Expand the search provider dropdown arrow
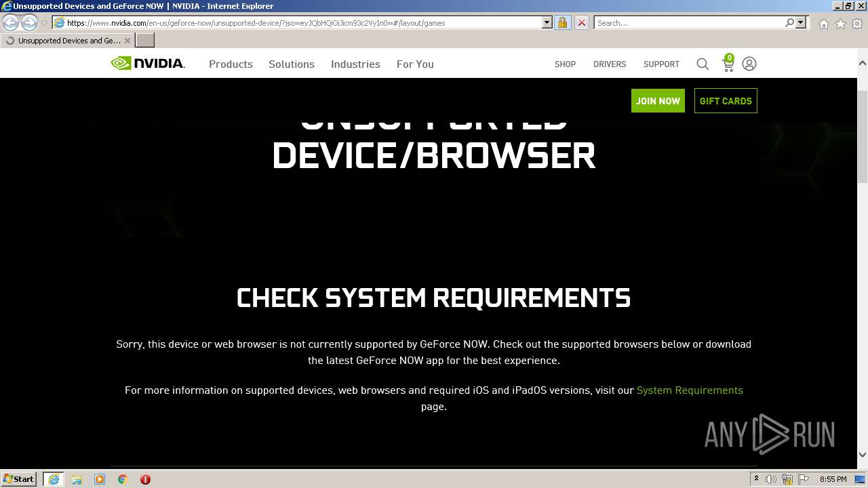Image resolution: width=868 pixels, height=488 pixels. [801, 22]
